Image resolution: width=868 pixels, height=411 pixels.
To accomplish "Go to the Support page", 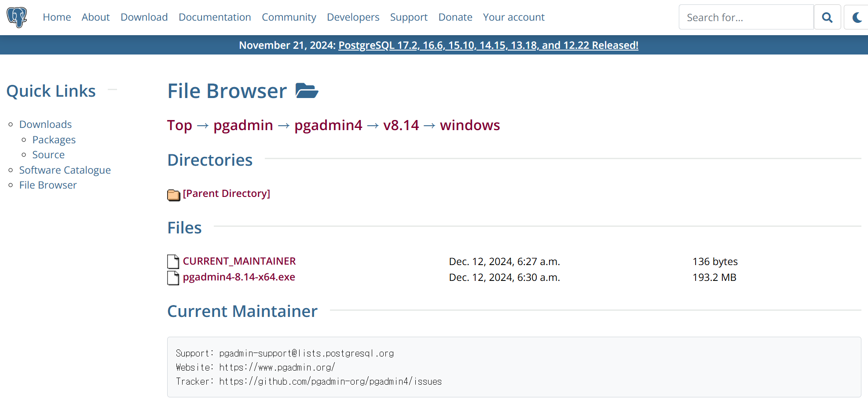I will pyautogui.click(x=409, y=17).
